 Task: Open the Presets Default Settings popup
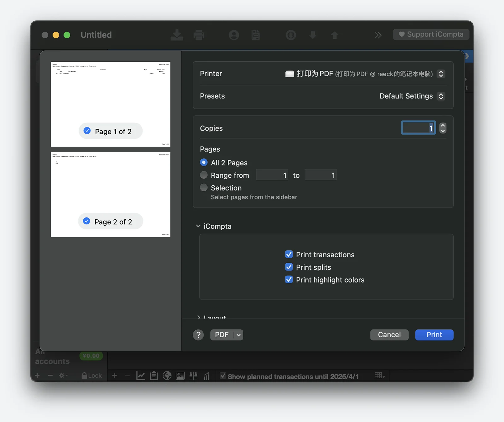click(441, 96)
